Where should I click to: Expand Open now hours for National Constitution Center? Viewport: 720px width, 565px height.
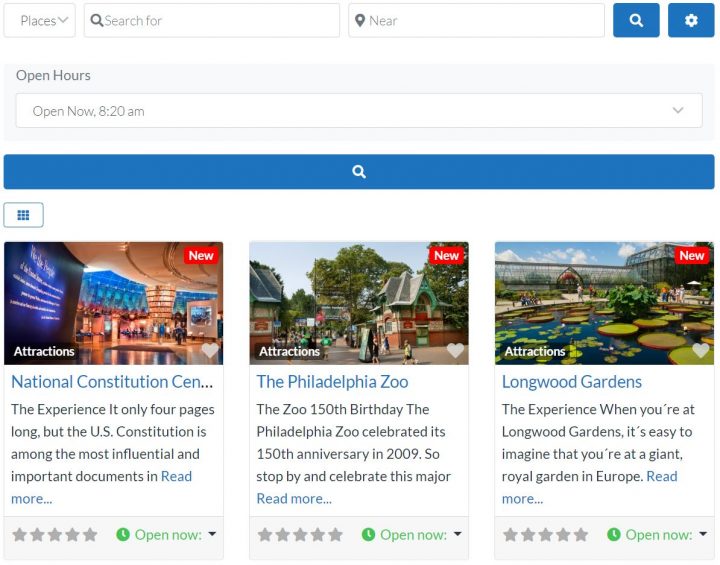point(166,535)
